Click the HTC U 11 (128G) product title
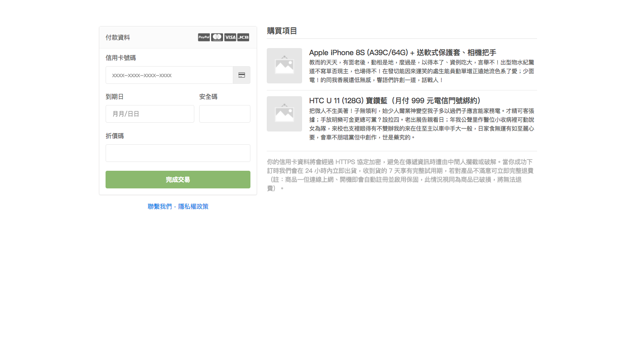 395,101
